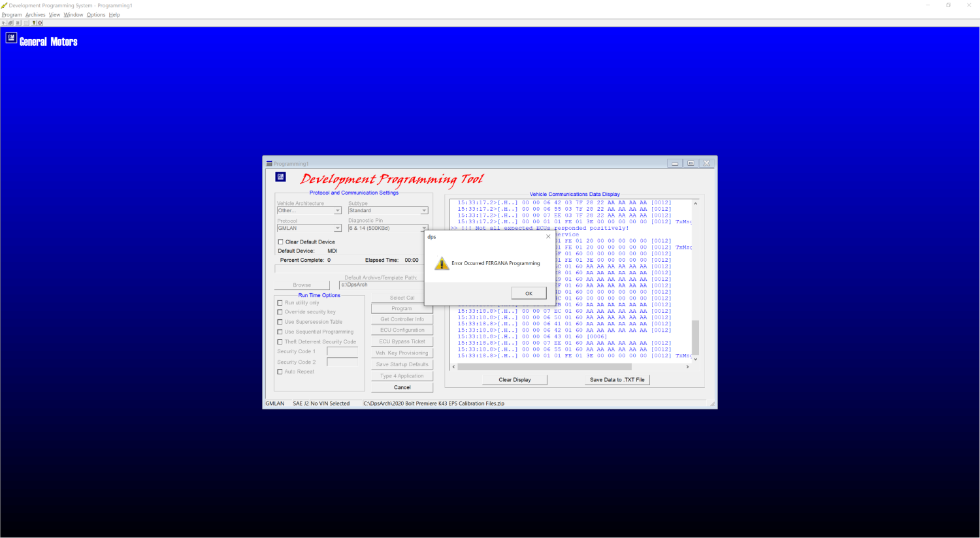Enable the Run utility only checkbox
980x538 pixels.
click(x=280, y=303)
